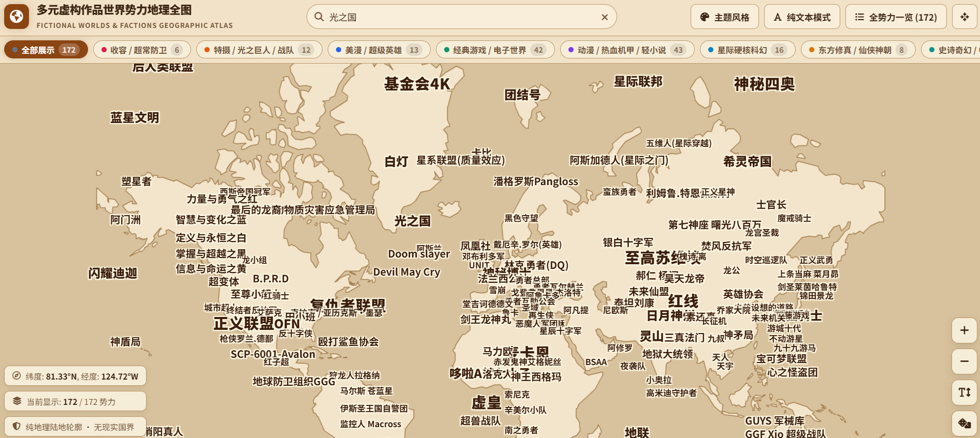The height and width of the screenshot is (438, 980).
Task: Focus the search field containing 光之国
Action: tap(462, 17)
